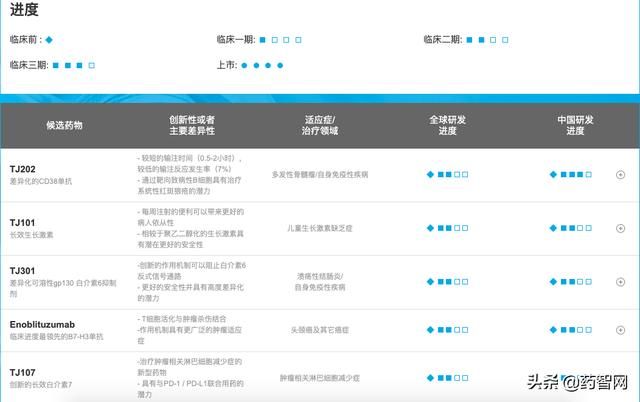This screenshot has width=640, height=402.
Task: Click TJ202 innovation description text
Action: (x=190, y=175)
